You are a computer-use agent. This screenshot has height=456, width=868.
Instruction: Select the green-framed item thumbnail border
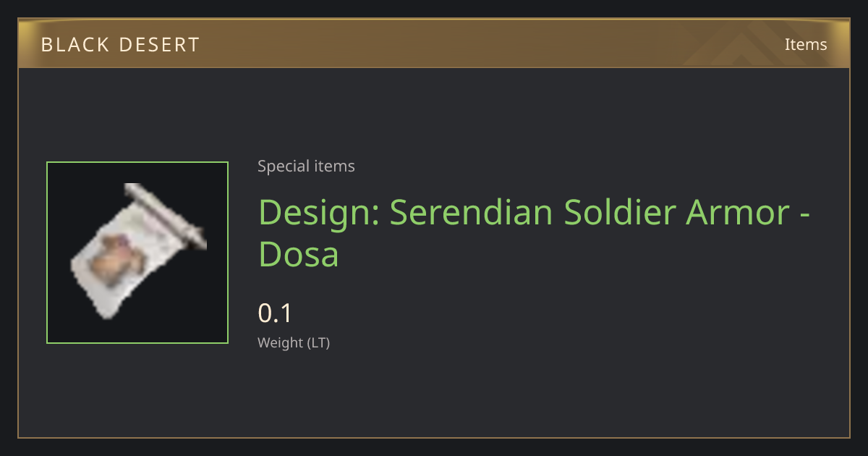(137, 253)
